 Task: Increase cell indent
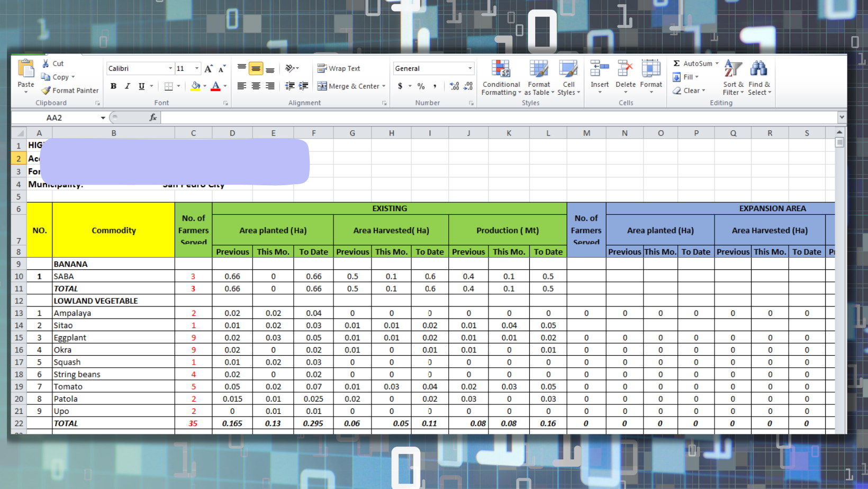303,86
